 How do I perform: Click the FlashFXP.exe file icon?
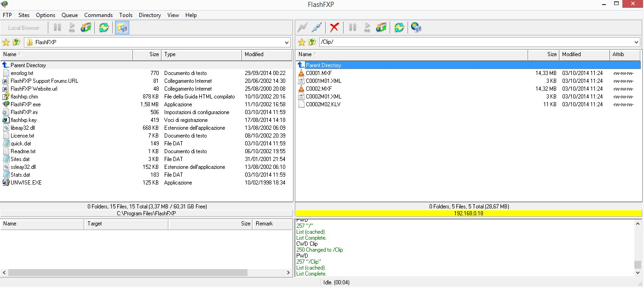[6, 104]
